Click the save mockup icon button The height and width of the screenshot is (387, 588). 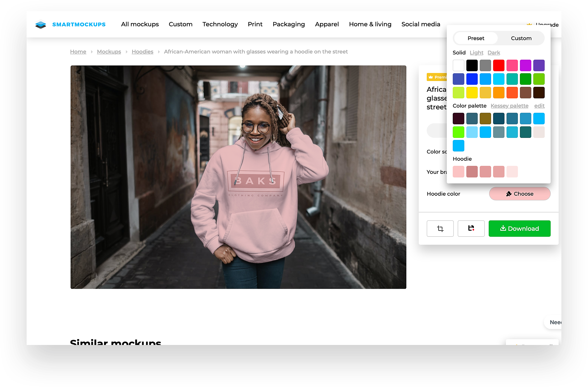click(471, 228)
